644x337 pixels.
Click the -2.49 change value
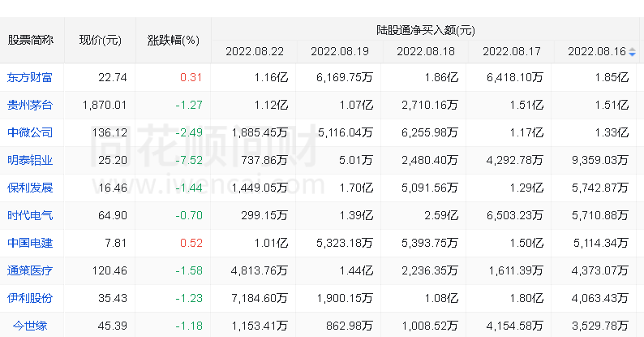189,132
